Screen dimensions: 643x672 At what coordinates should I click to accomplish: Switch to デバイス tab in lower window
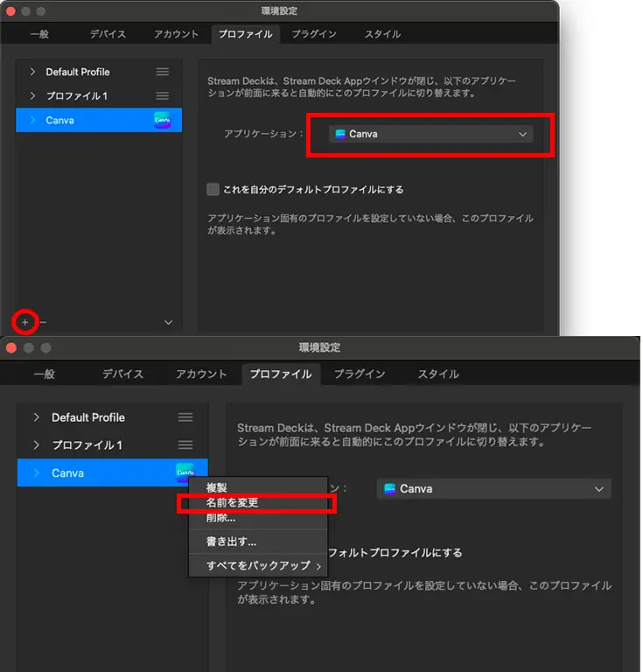122,374
